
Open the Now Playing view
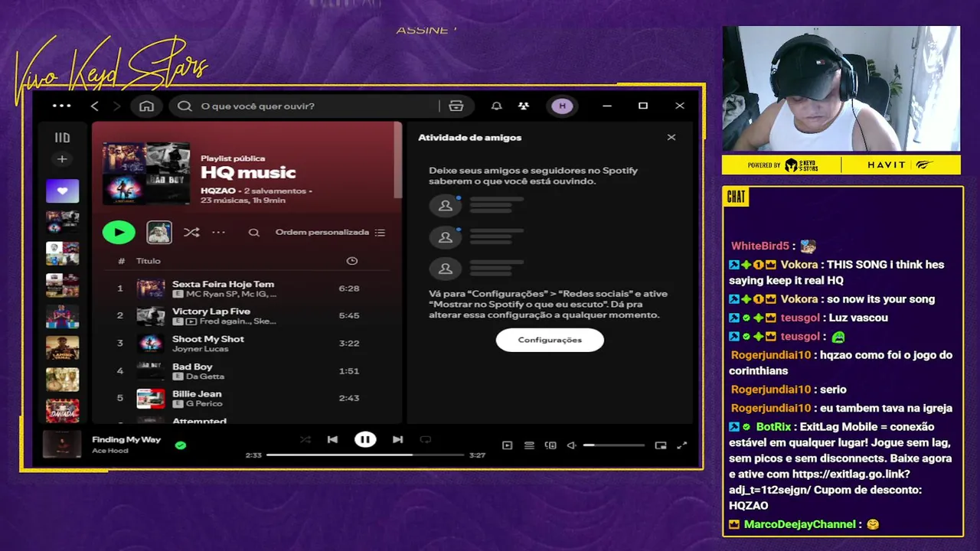[507, 445]
